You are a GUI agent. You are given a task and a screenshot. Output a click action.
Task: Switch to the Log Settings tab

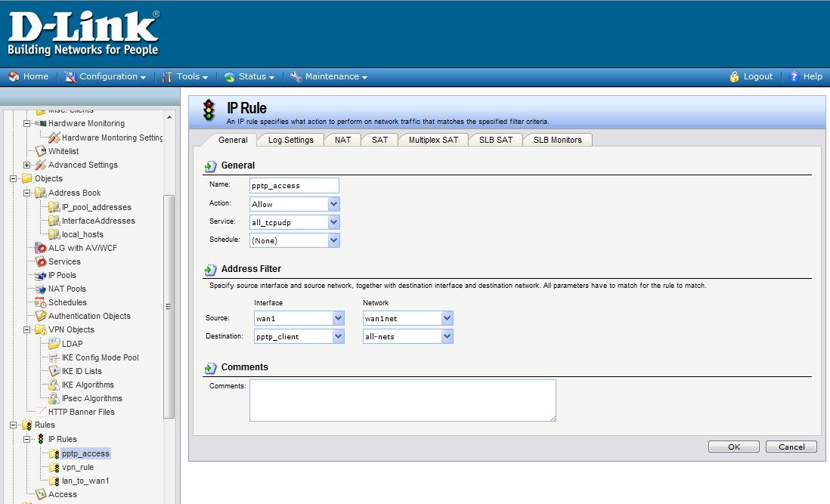pyautogui.click(x=290, y=140)
